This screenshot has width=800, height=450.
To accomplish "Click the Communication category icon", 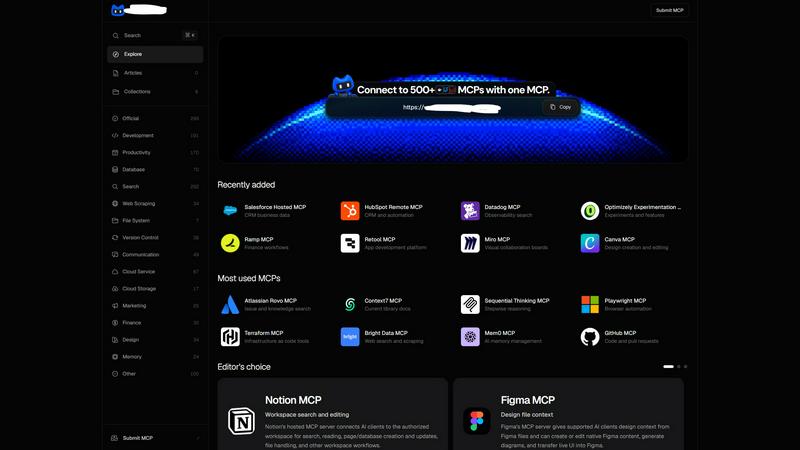I will click(115, 255).
